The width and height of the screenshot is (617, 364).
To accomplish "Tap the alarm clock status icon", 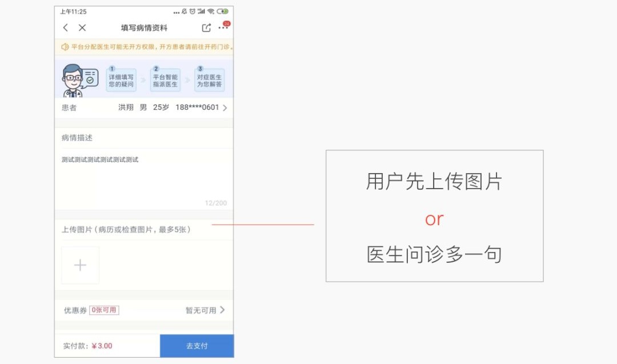I will coord(192,11).
